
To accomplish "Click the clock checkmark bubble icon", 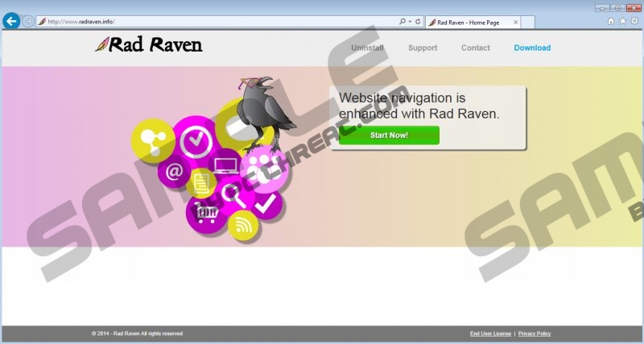I will (x=195, y=142).
